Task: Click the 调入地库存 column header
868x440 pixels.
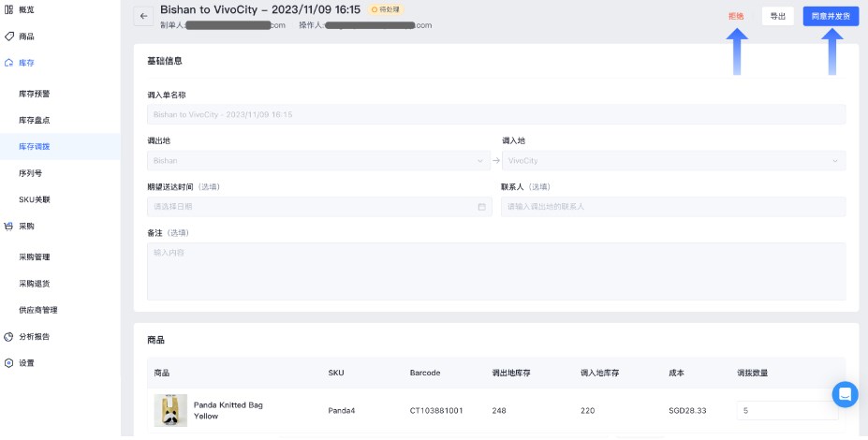Action: tap(599, 373)
